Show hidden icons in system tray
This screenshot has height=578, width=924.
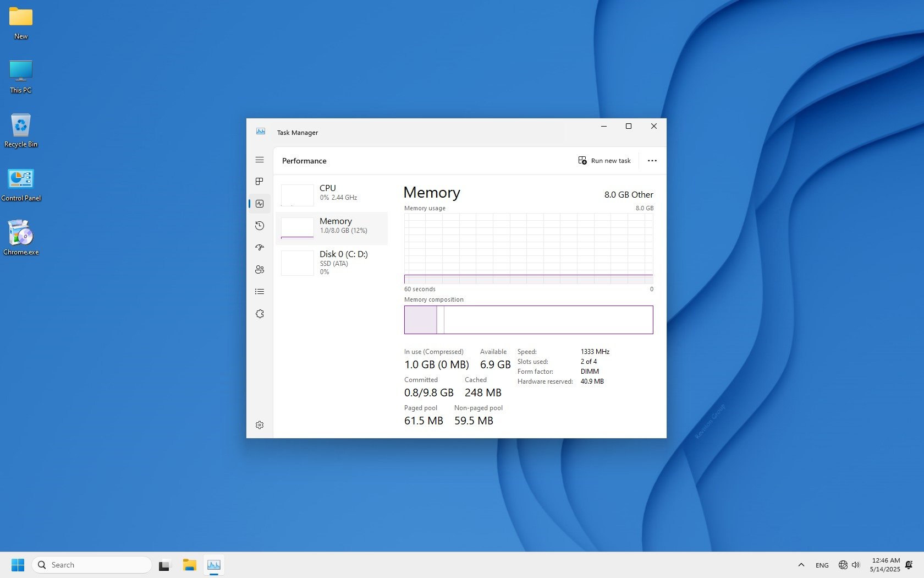point(801,565)
